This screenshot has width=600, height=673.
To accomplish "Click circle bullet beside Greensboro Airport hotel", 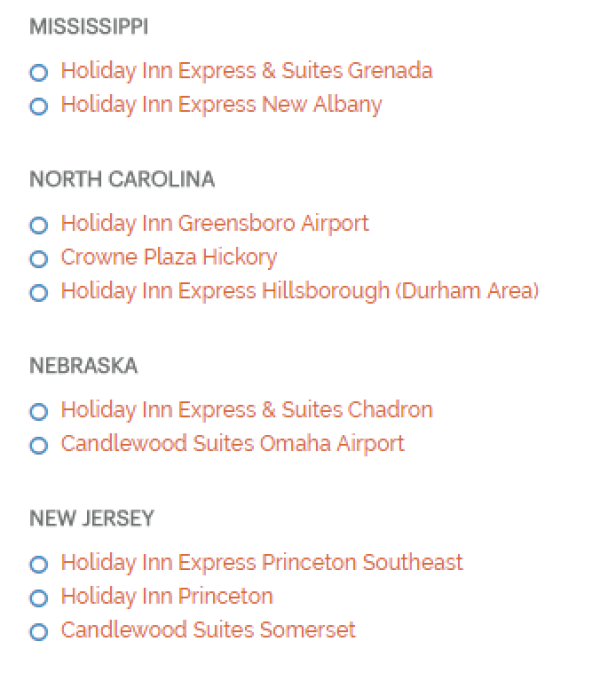I will [x=39, y=225].
